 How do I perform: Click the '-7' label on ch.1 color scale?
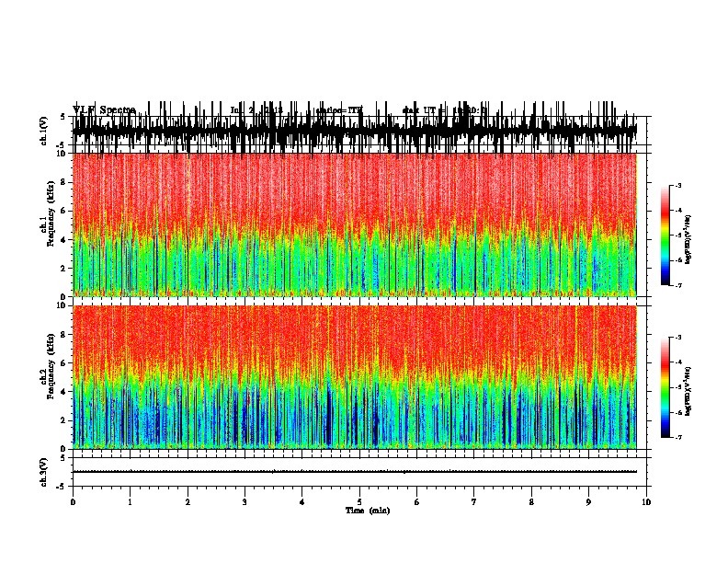pos(677,285)
